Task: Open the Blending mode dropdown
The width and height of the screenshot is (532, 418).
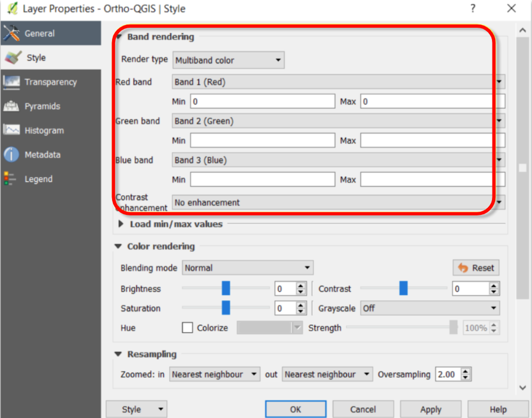Action: [x=247, y=268]
